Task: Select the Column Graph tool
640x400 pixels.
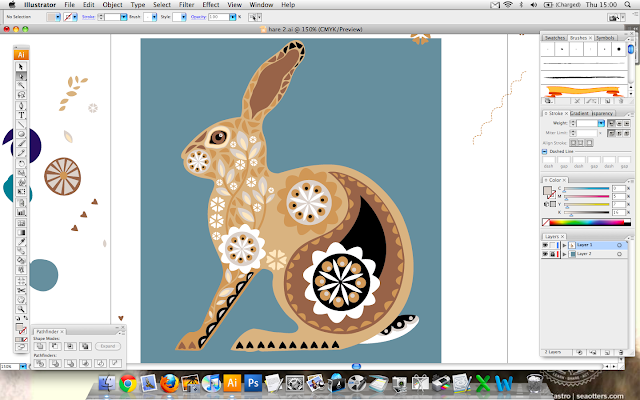Action: [21, 212]
